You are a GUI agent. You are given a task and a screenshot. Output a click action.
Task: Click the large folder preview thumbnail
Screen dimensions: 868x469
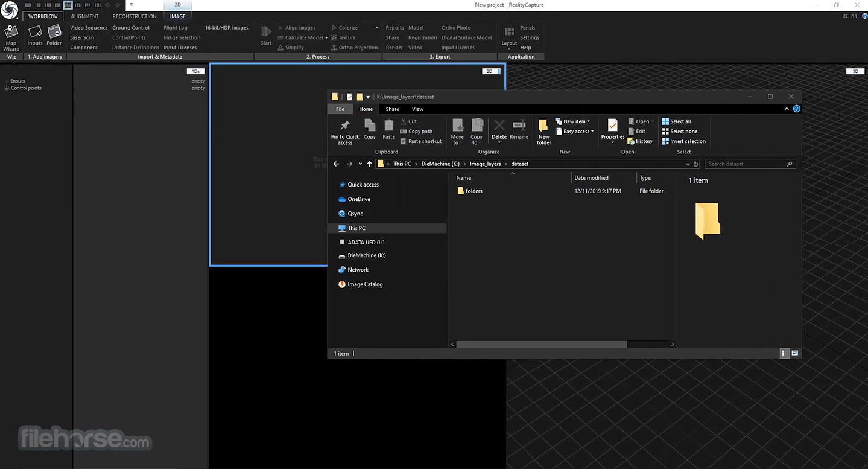pos(708,221)
